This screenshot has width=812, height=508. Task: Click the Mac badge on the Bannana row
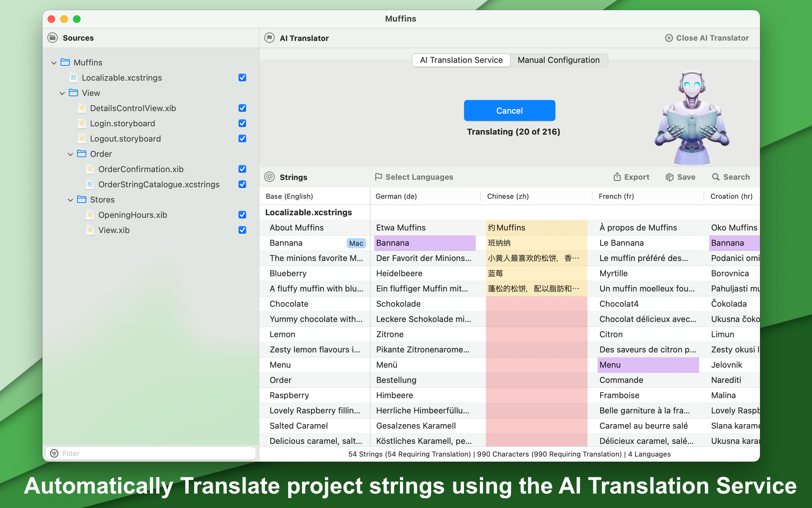[356, 243]
